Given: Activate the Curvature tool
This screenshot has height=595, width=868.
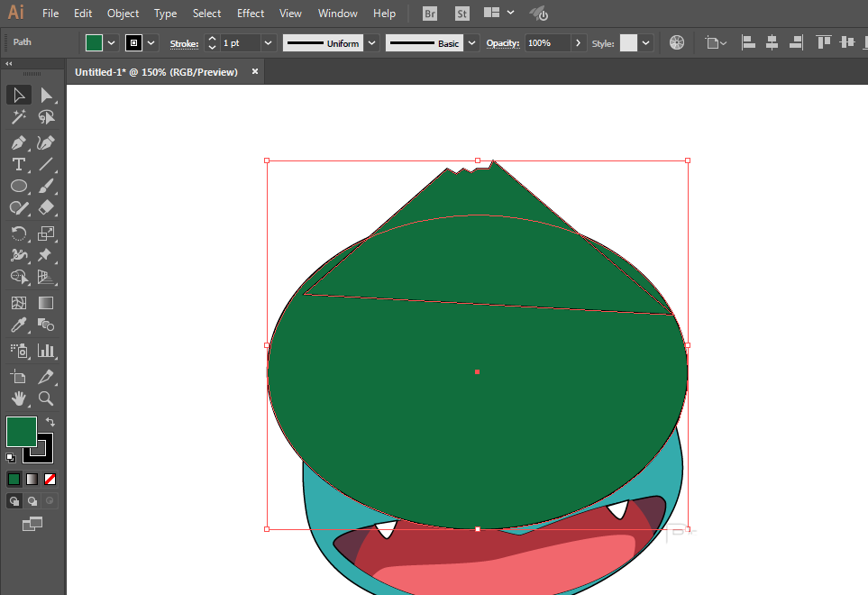Looking at the screenshot, I should 46,142.
